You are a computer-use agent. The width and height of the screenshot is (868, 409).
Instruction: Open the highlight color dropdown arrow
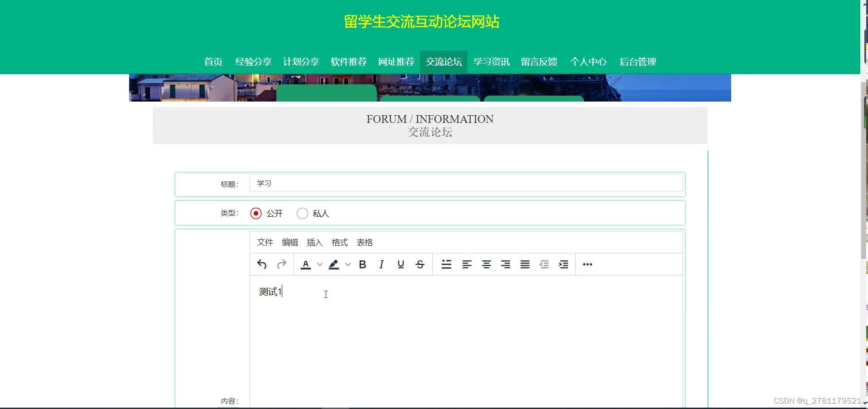(348, 265)
